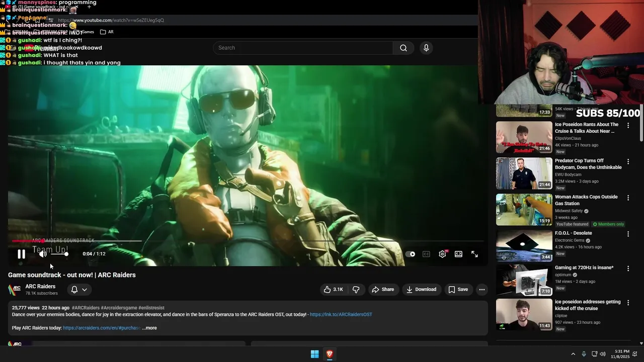Image resolution: width=644 pixels, height=362 pixels.
Task: Open the notification center icon
Action: tap(635, 354)
